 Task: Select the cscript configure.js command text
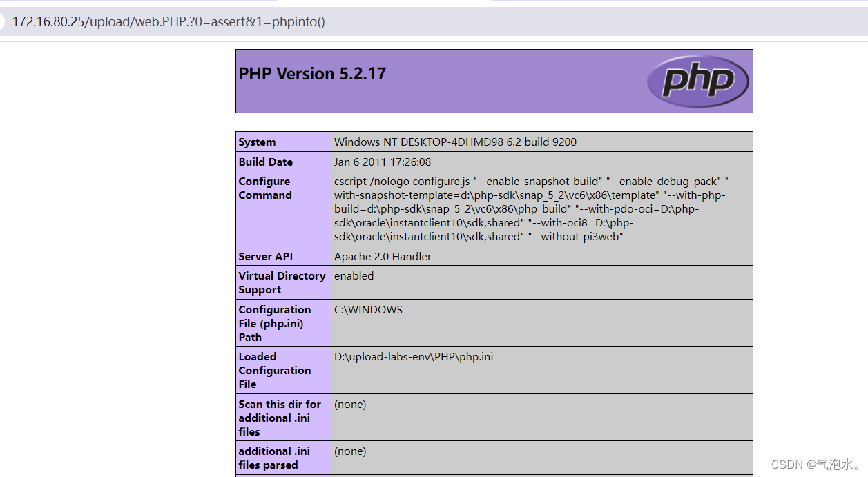pyautogui.click(x=536, y=208)
